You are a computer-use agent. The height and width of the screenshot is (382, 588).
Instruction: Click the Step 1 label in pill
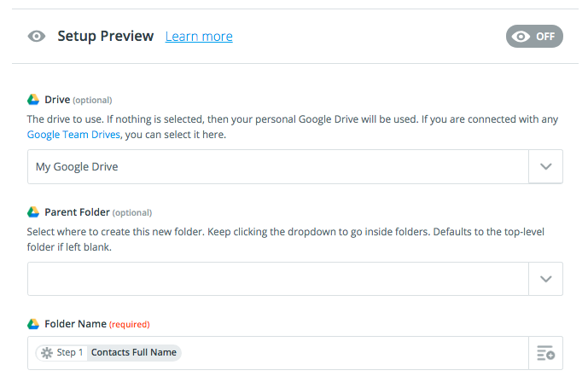point(70,352)
